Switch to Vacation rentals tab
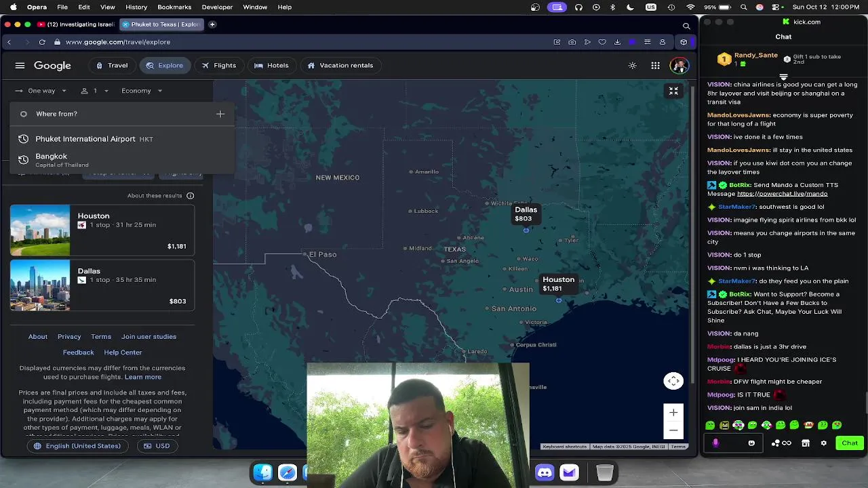 coord(340,66)
